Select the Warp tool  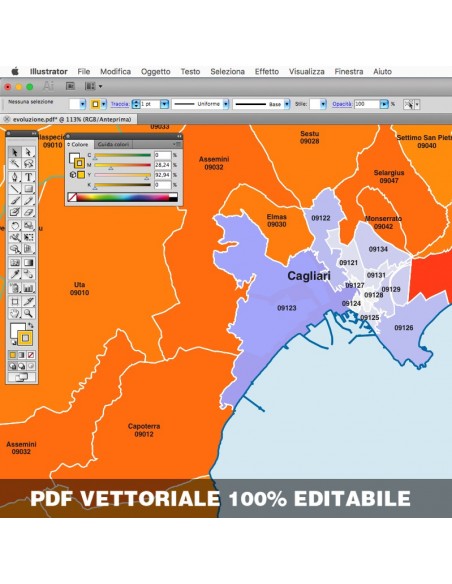[15, 237]
